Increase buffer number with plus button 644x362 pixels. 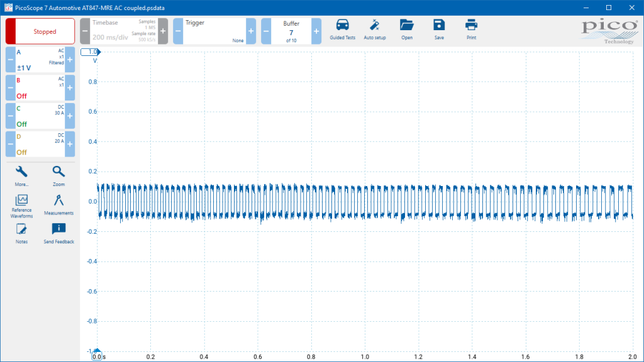tap(316, 31)
